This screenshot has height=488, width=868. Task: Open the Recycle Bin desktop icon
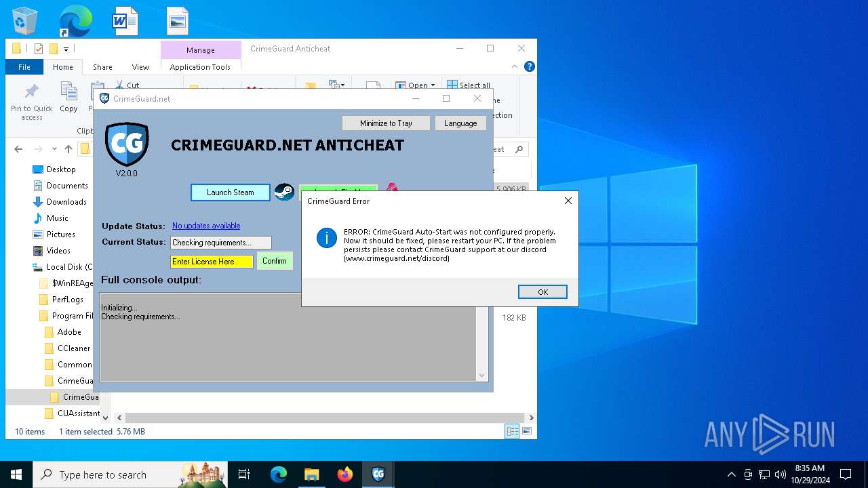[x=25, y=21]
